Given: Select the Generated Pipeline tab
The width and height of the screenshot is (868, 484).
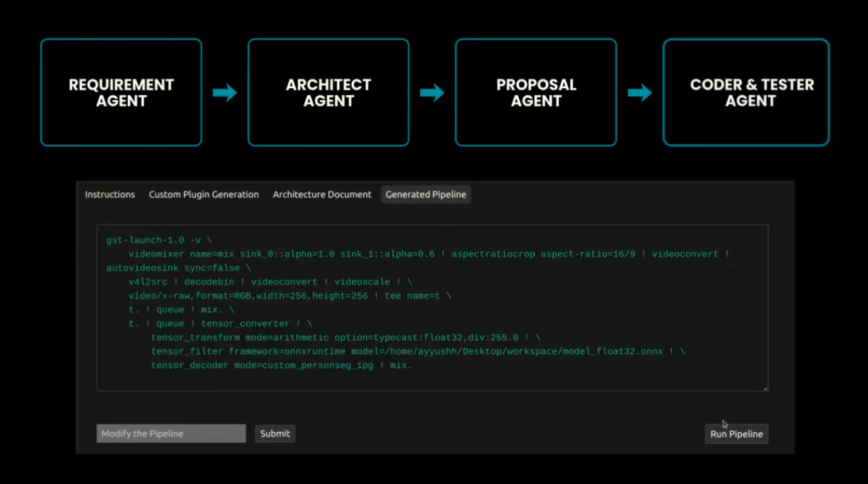Looking at the screenshot, I should 426,195.
